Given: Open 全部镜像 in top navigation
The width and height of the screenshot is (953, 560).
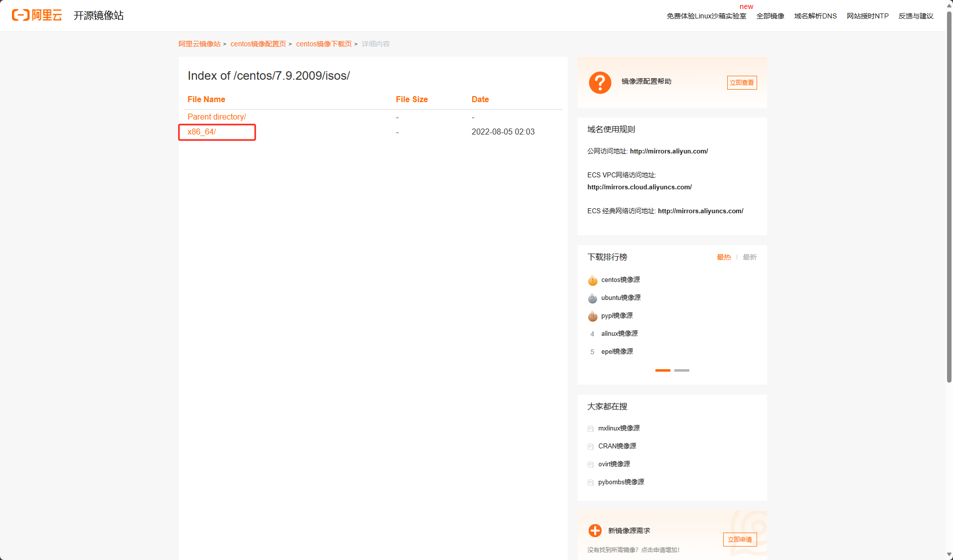Looking at the screenshot, I should (770, 16).
